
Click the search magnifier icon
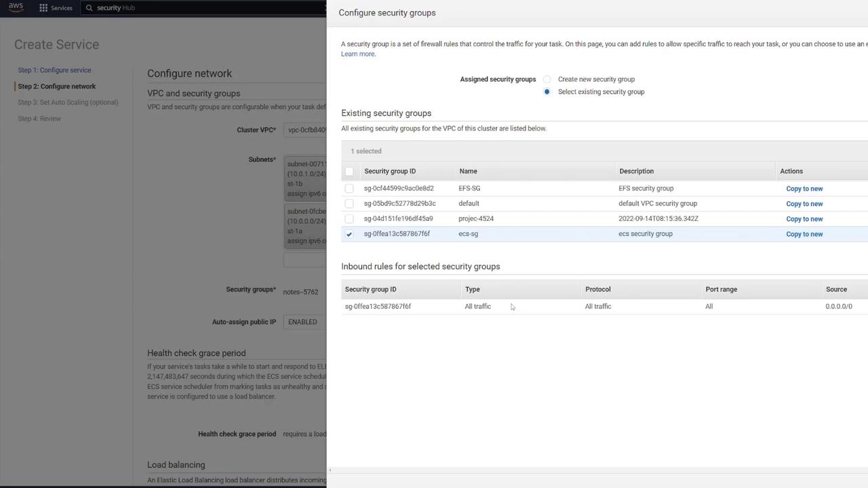click(89, 8)
